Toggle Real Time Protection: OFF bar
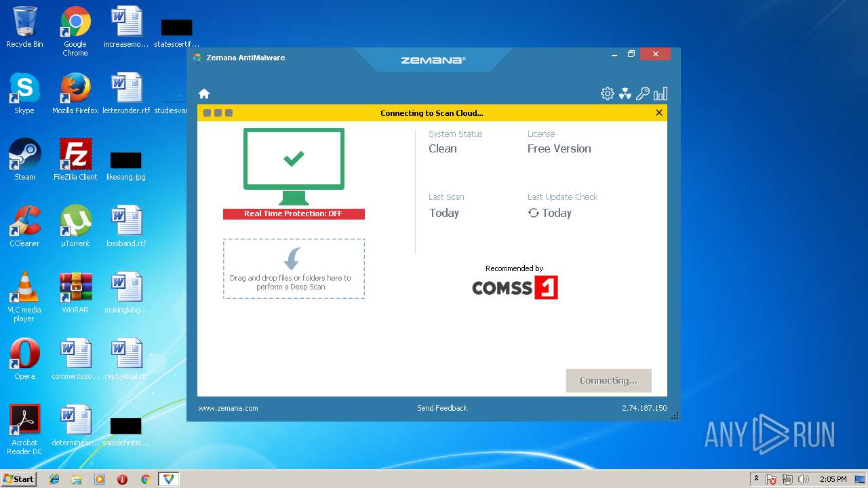 click(294, 213)
